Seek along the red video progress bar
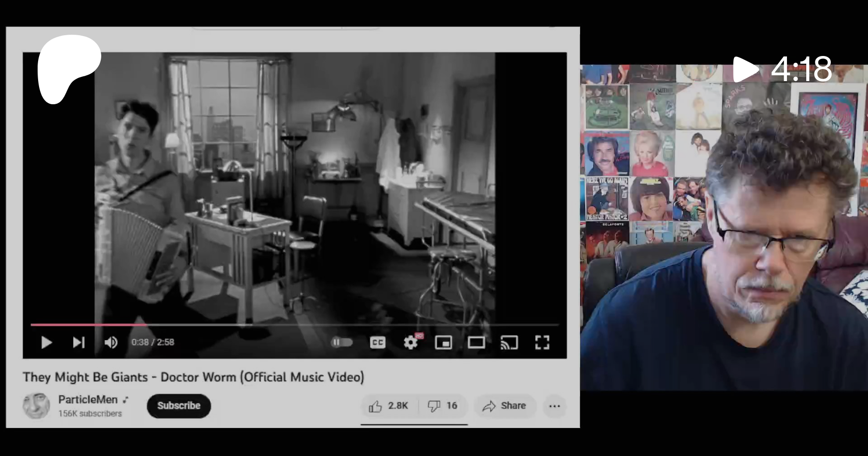This screenshot has width=868, height=456. coord(295,325)
